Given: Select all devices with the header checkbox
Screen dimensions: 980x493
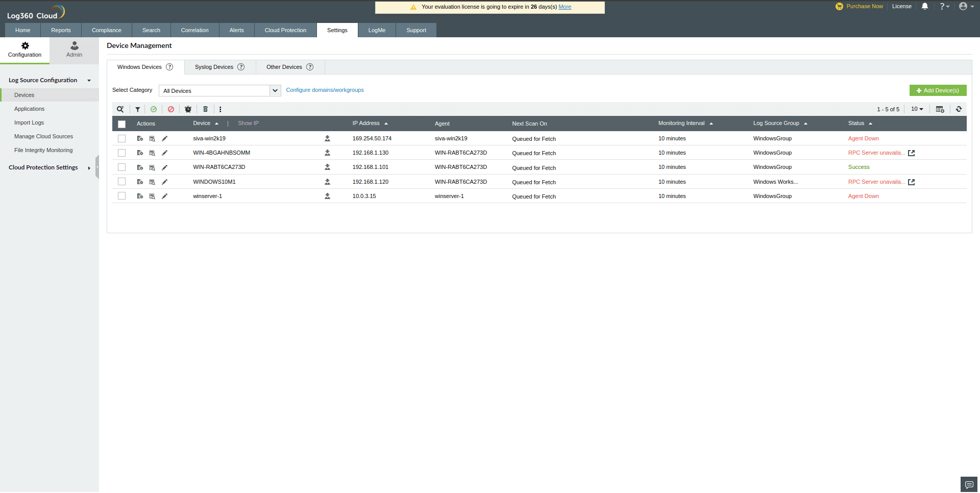Looking at the screenshot, I should click(x=121, y=124).
